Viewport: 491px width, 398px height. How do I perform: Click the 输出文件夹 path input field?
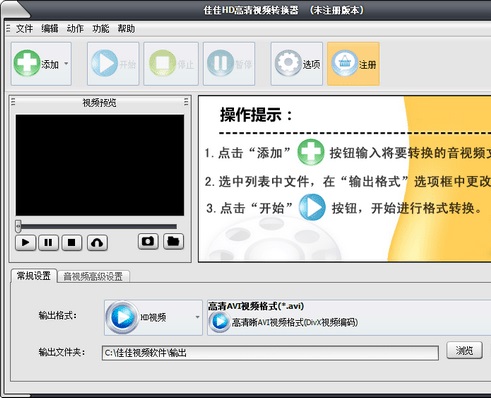[x=270, y=353]
